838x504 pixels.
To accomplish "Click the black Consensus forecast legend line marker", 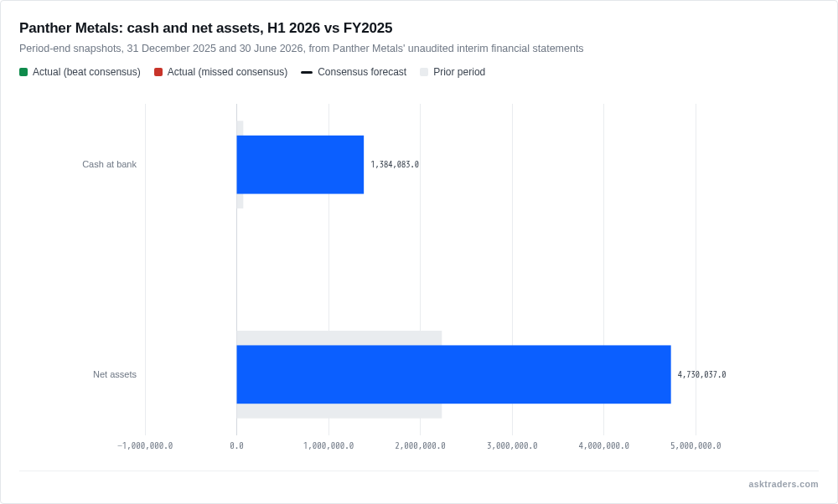I will click(x=307, y=72).
